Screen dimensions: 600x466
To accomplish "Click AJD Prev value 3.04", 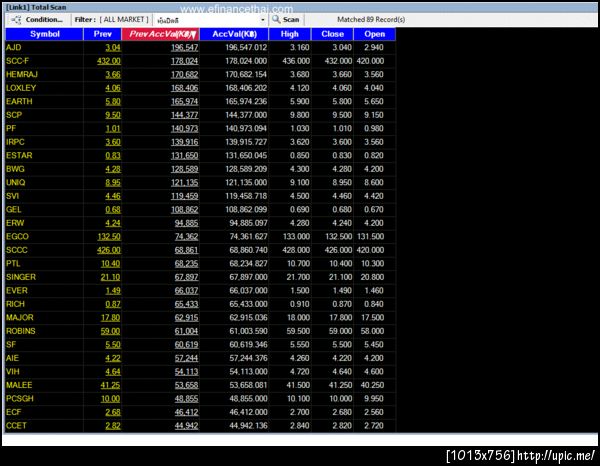I will tap(113, 47).
